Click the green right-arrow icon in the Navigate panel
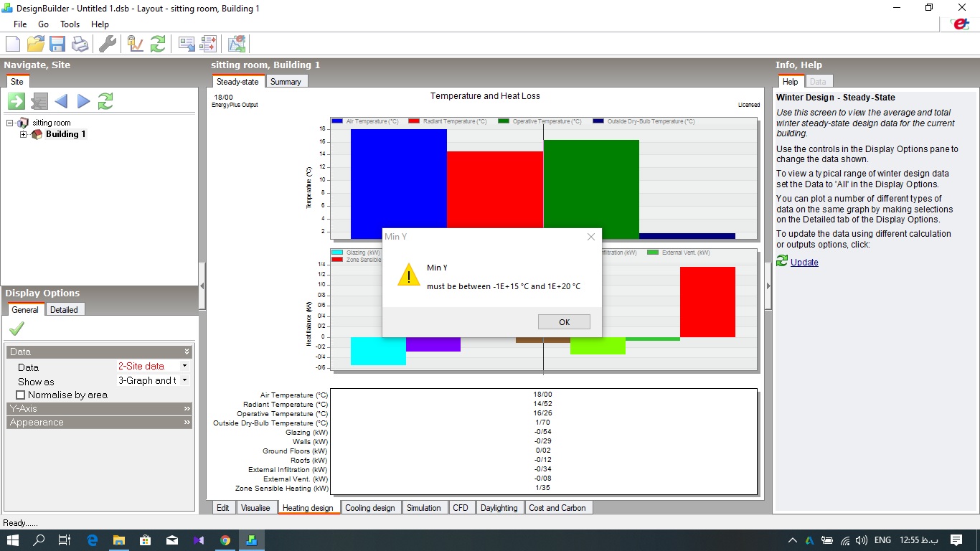Image resolution: width=980 pixels, height=551 pixels. pos(17,101)
